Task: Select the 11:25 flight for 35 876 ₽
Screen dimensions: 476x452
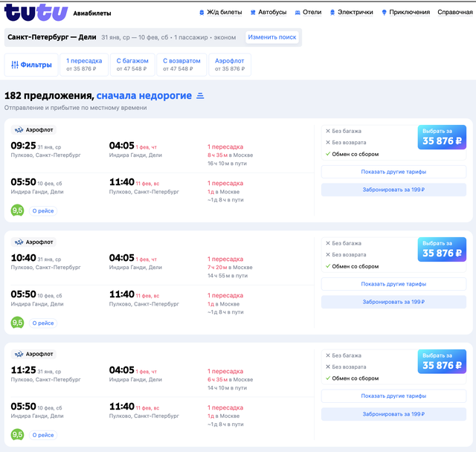Action: (x=442, y=361)
